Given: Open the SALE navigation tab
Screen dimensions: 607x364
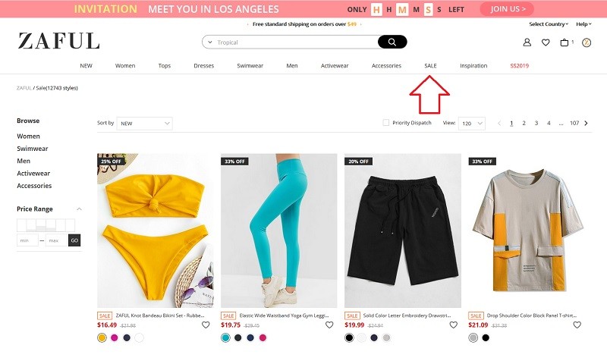Looking at the screenshot, I should [430, 66].
